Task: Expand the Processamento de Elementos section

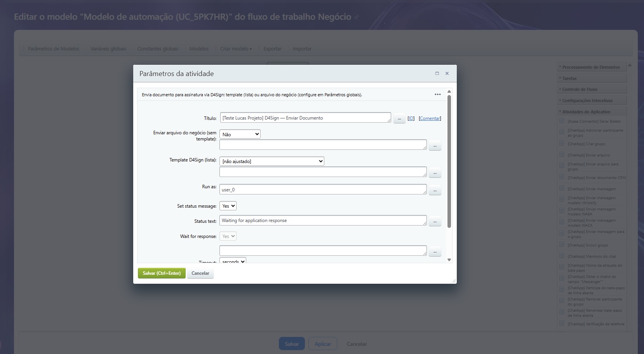Action: tap(592, 67)
